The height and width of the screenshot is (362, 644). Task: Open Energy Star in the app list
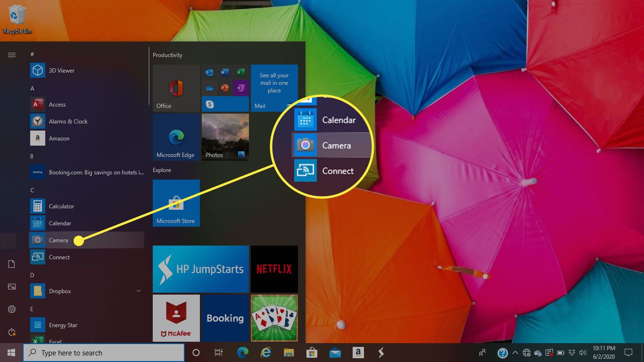[x=87, y=325]
